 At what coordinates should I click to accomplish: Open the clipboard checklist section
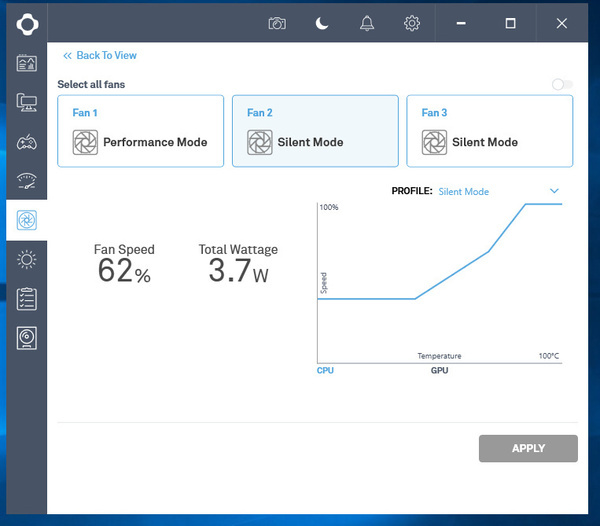pos(27,299)
